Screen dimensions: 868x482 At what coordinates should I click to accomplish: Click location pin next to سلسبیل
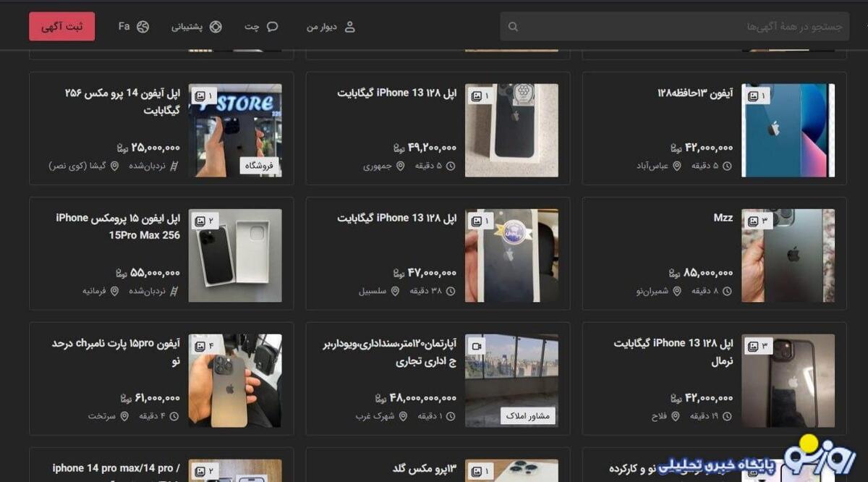395,291
